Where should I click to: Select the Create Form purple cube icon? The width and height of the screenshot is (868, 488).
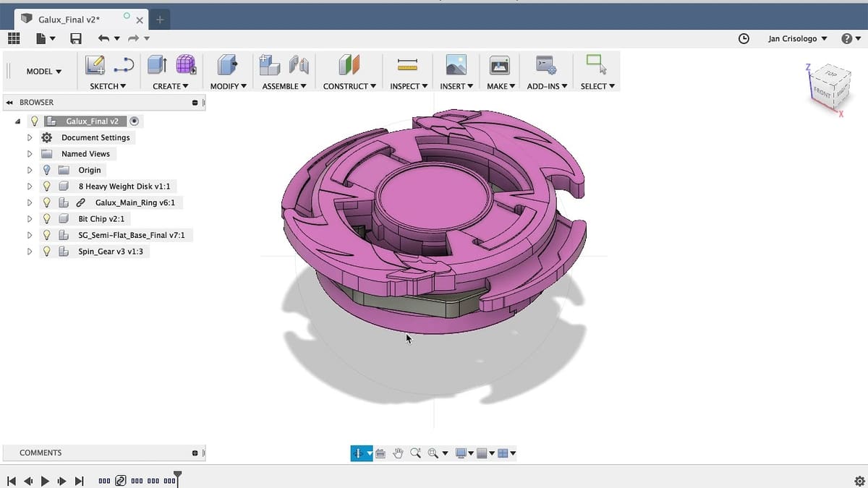click(186, 65)
